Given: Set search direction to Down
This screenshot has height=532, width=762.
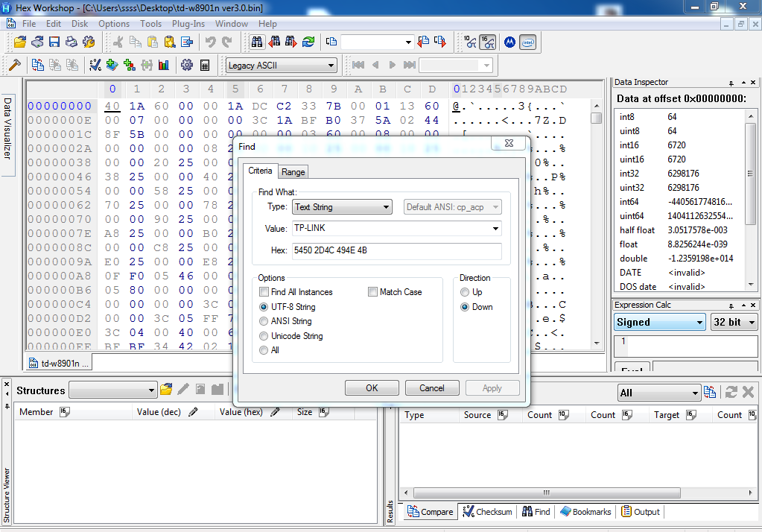Looking at the screenshot, I should pos(465,307).
